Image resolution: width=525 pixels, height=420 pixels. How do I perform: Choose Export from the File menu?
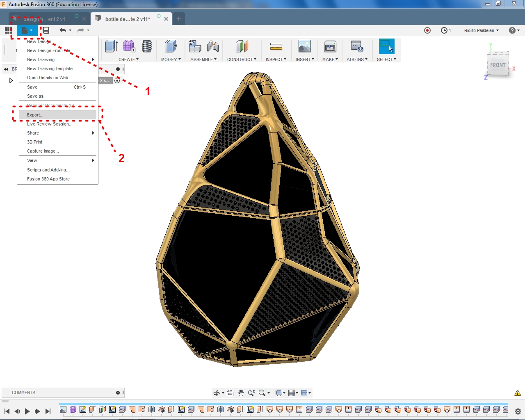[36, 115]
